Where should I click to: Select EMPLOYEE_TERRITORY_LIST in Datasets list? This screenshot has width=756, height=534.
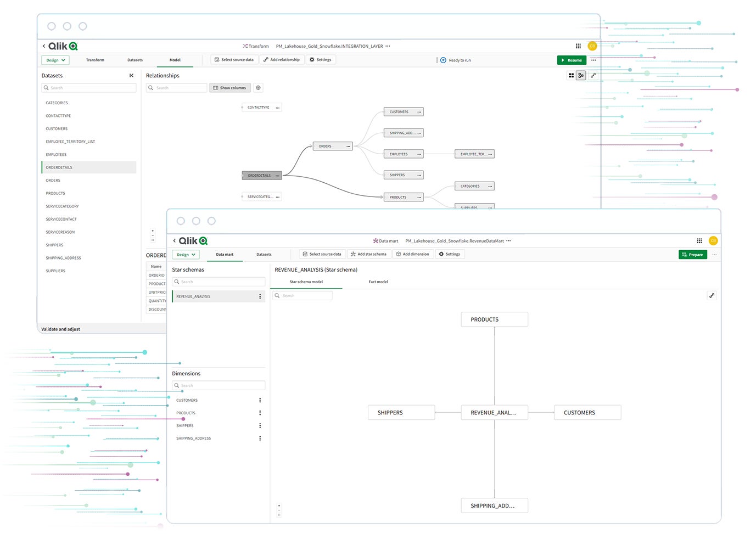point(89,142)
